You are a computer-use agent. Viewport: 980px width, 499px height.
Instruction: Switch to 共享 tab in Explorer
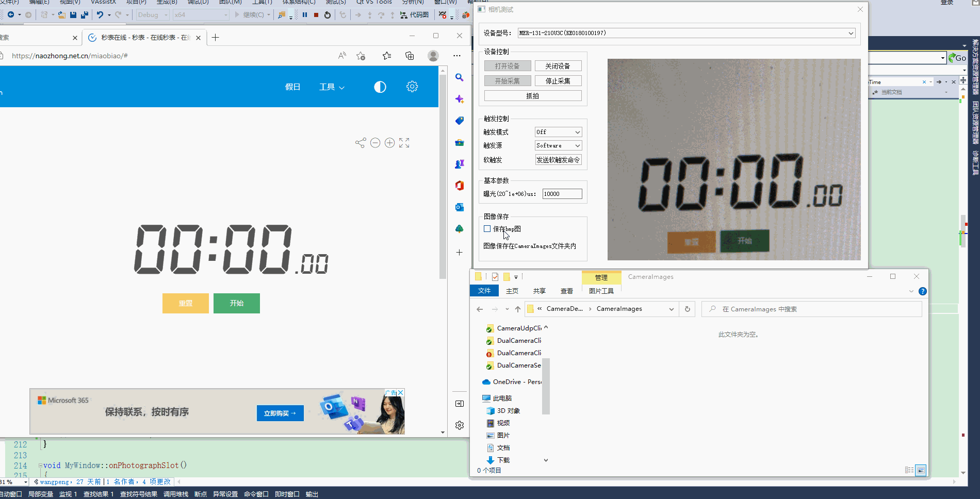[x=540, y=291]
